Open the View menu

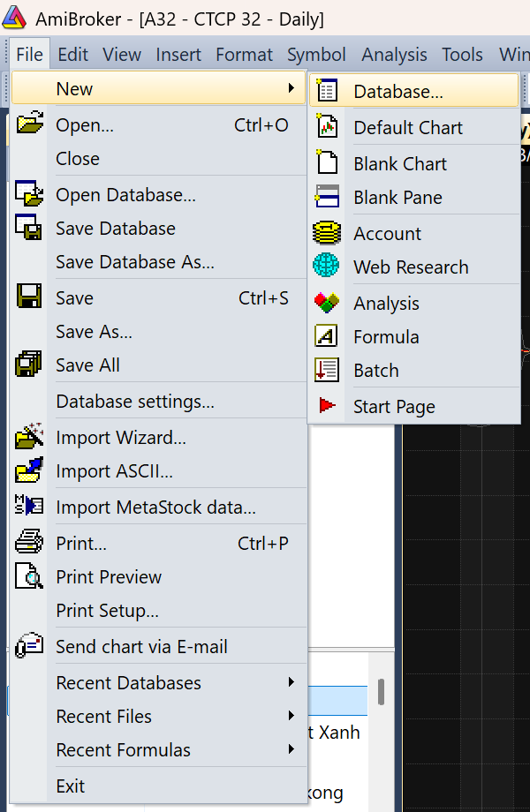coord(122,55)
